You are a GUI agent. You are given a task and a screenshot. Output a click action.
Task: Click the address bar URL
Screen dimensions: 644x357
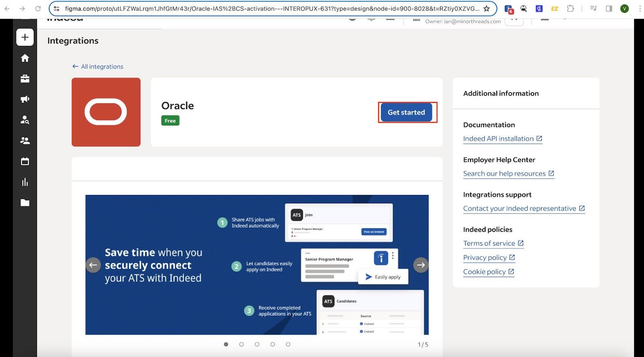(272, 8)
